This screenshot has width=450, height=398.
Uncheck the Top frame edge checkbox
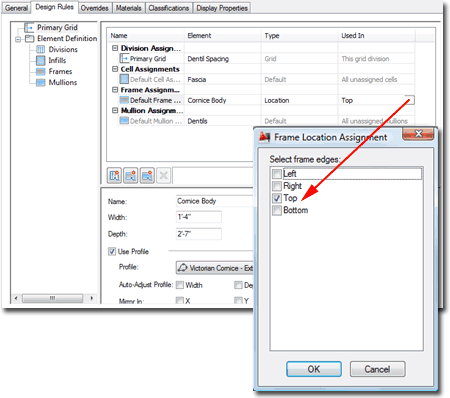277,198
